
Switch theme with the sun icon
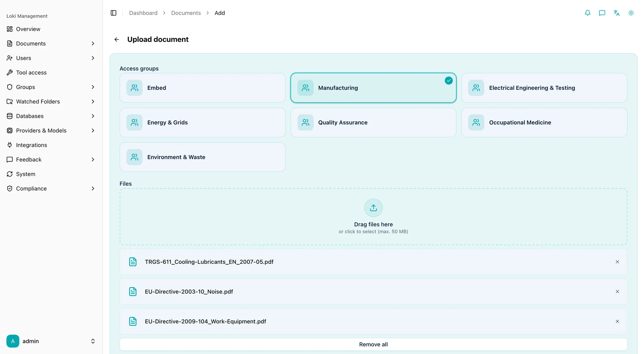(x=631, y=13)
